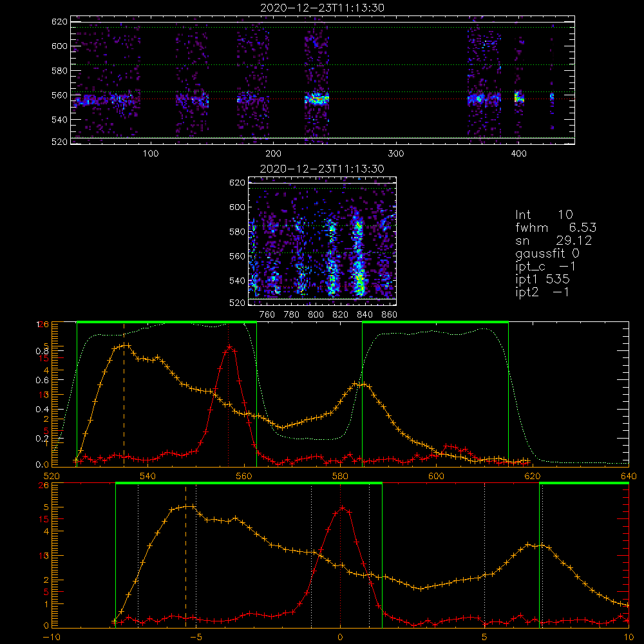Click x-axis label 100 in top spectrogram

(150, 154)
